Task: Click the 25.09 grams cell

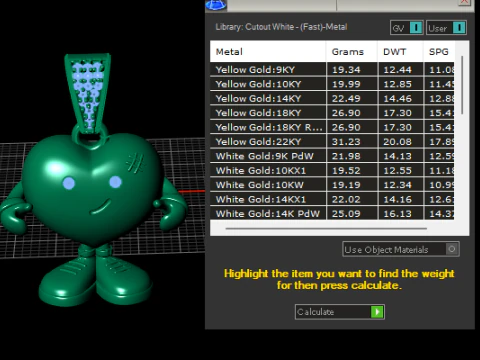Action: pyautogui.click(x=352, y=213)
